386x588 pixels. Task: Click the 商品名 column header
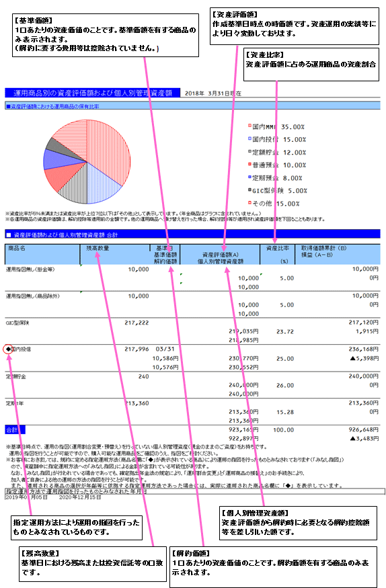(x=17, y=248)
